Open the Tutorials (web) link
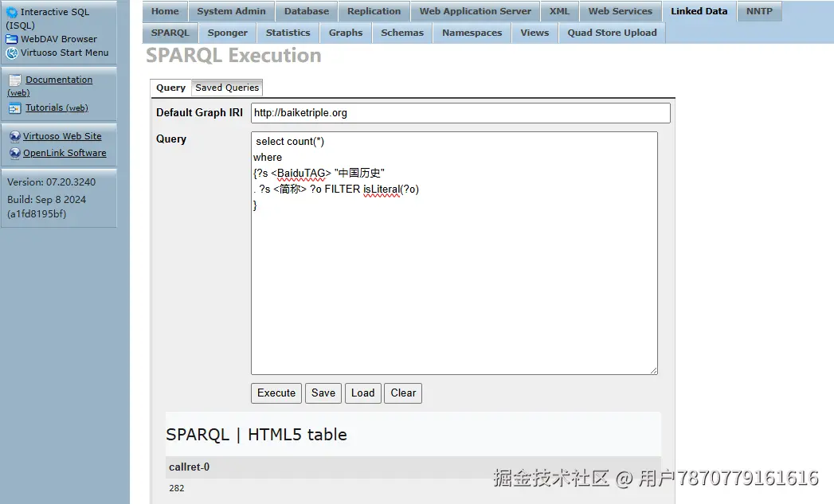Viewport: 834px width, 504px height. [57, 108]
